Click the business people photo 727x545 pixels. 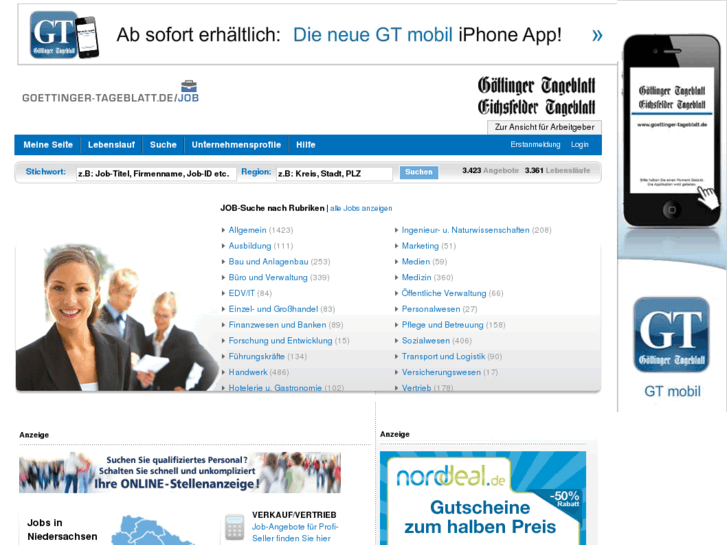pos(116,318)
